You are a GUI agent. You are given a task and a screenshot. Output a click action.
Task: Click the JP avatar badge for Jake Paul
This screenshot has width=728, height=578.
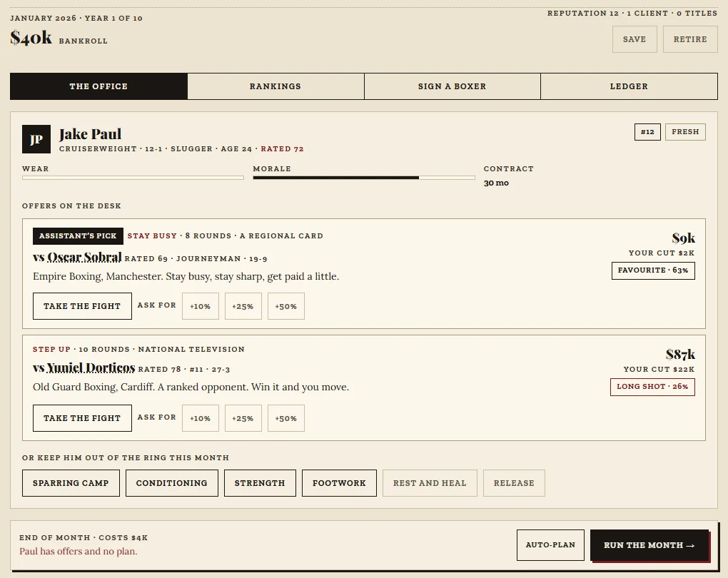click(x=36, y=139)
